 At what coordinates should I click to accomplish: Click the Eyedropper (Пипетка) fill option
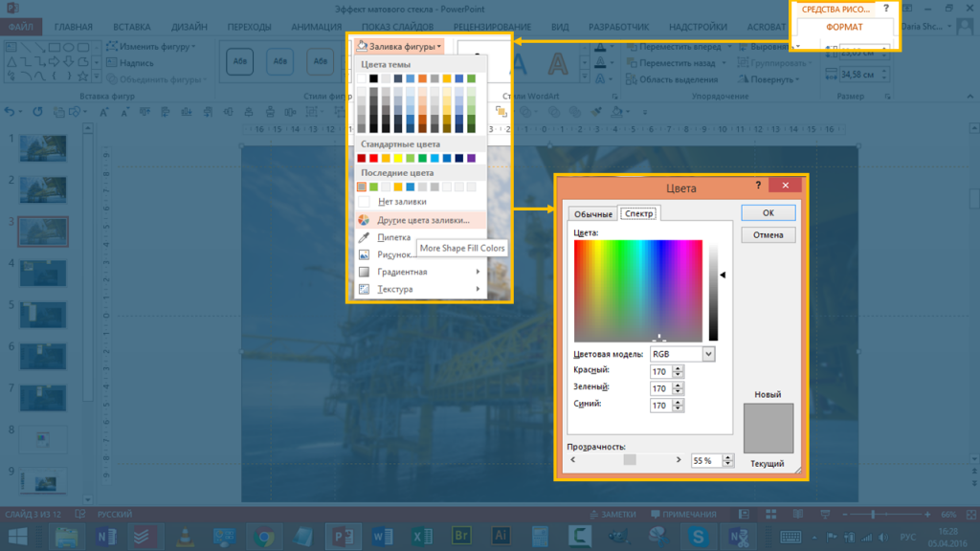point(393,237)
